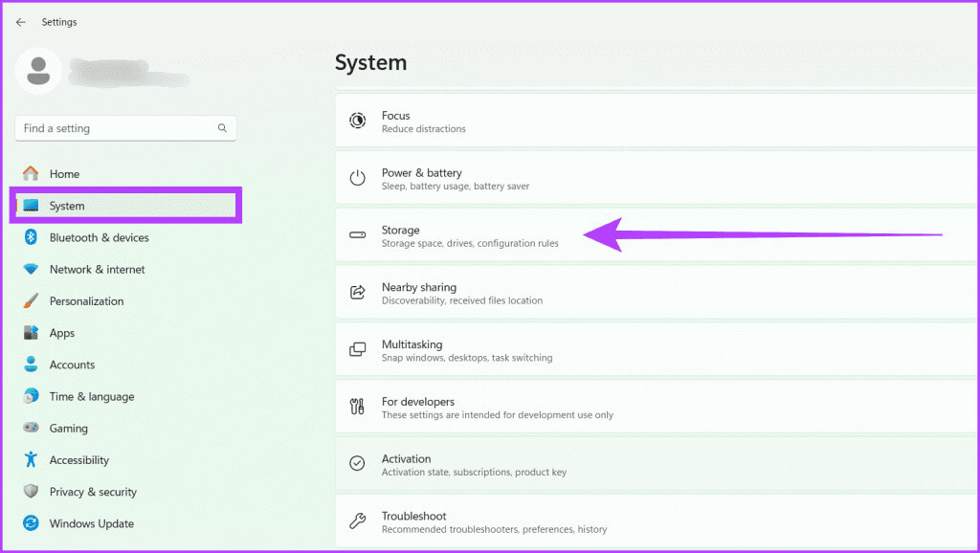Screen dimensions: 980x553
Task: Open Privacy & security
Action: (125, 492)
